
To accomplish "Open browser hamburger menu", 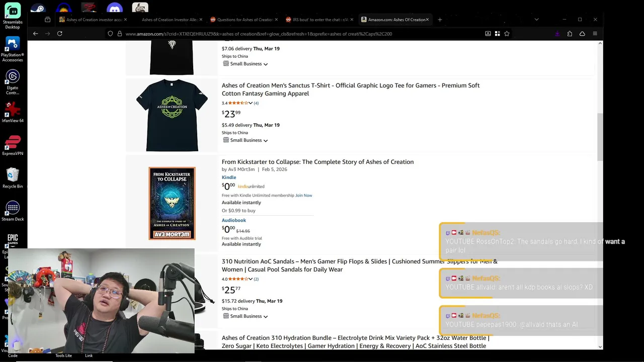I will (x=595, y=34).
